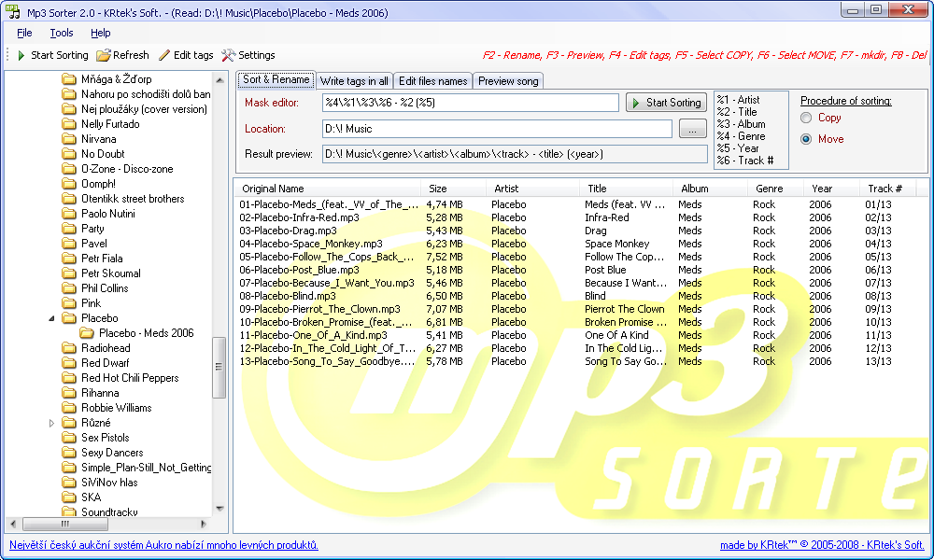Click the Pink folder icon
This screenshot has height=560, width=934.
pos(69,303)
